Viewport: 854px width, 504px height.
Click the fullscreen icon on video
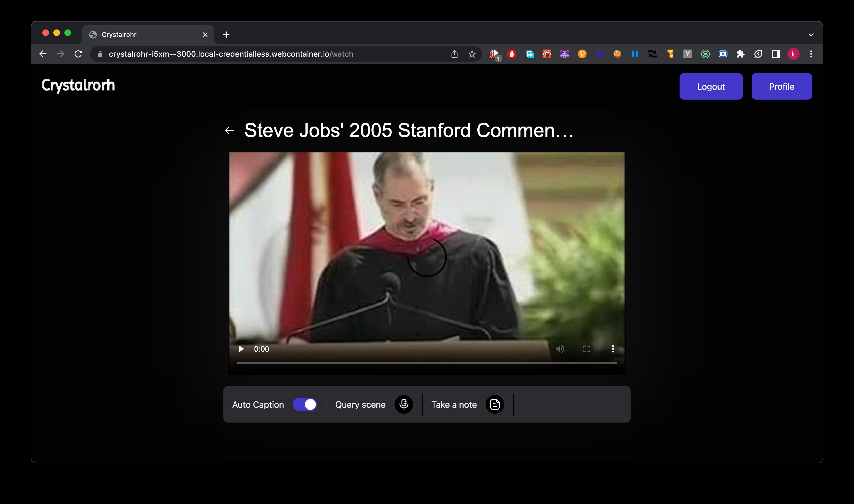pos(587,349)
